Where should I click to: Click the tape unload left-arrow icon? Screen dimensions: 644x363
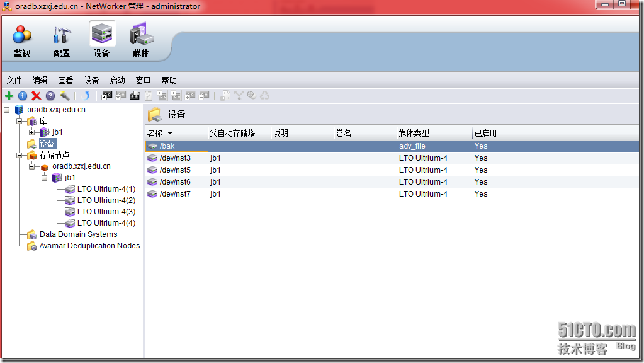coord(176,96)
